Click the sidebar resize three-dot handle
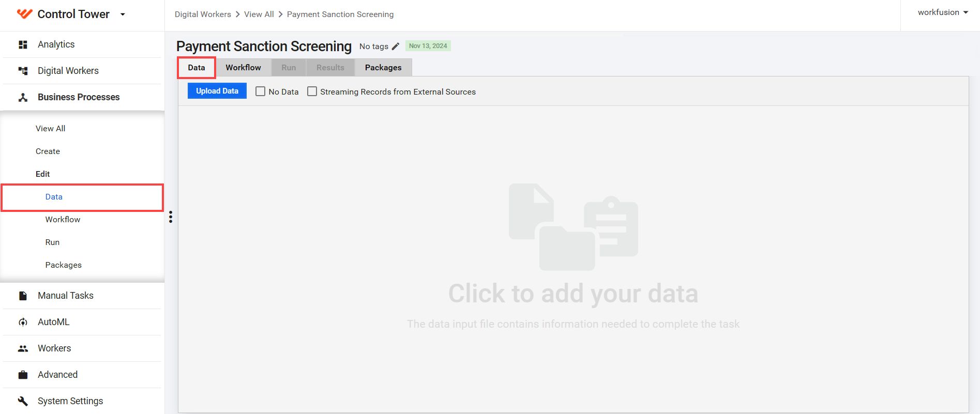Screen dimensions: 980x414 (171, 217)
